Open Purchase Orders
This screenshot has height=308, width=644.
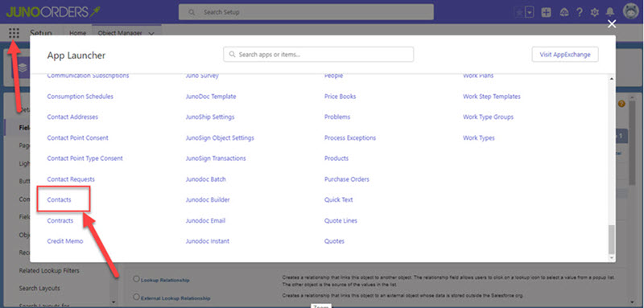(347, 179)
